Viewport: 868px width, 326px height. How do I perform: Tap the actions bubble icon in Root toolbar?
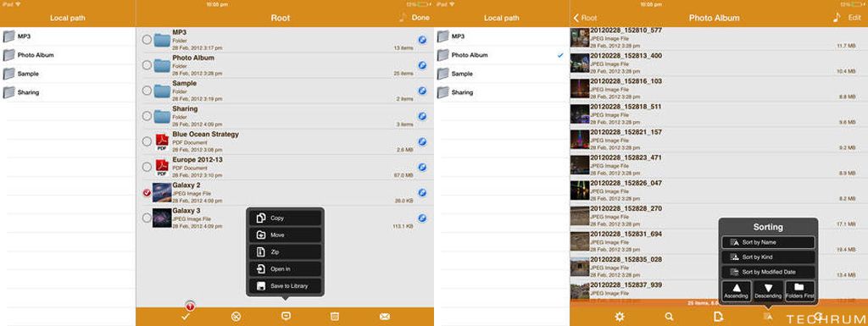[x=286, y=316]
